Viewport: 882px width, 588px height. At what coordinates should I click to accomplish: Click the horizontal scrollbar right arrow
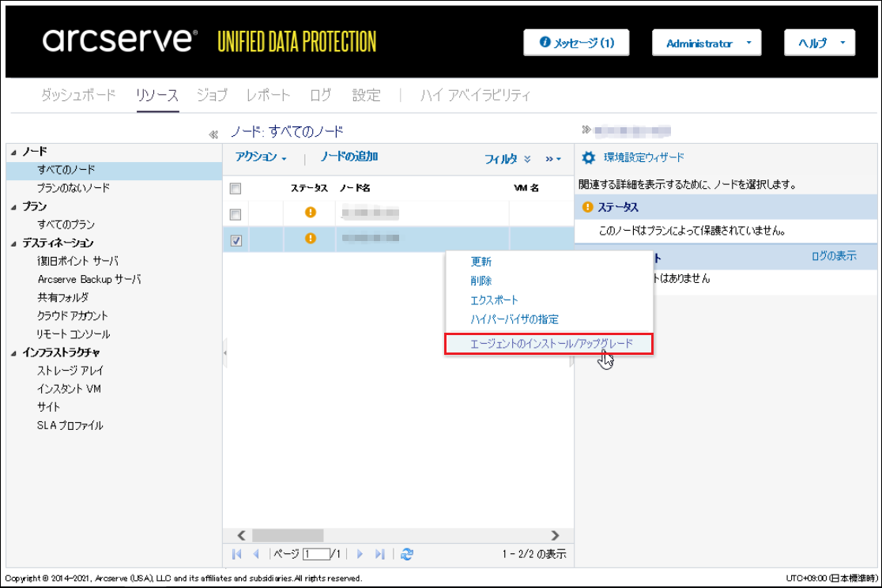pyautogui.click(x=555, y=535)
